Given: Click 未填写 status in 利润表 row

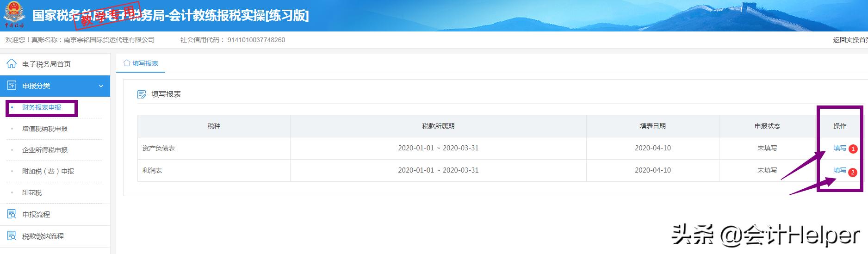Looking at the screenshot, I should [x=767, y=170].
